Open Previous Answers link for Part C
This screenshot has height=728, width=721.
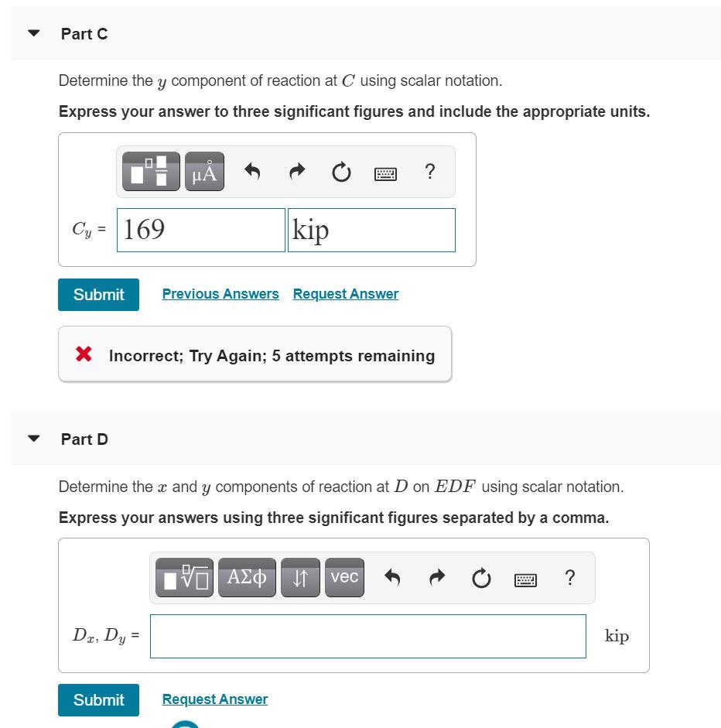tap(220, 294)
